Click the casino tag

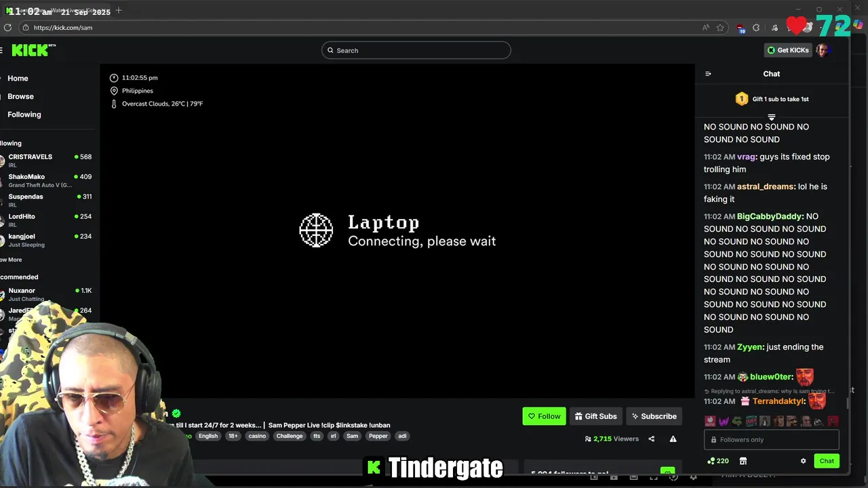click(x=257, y=436)
